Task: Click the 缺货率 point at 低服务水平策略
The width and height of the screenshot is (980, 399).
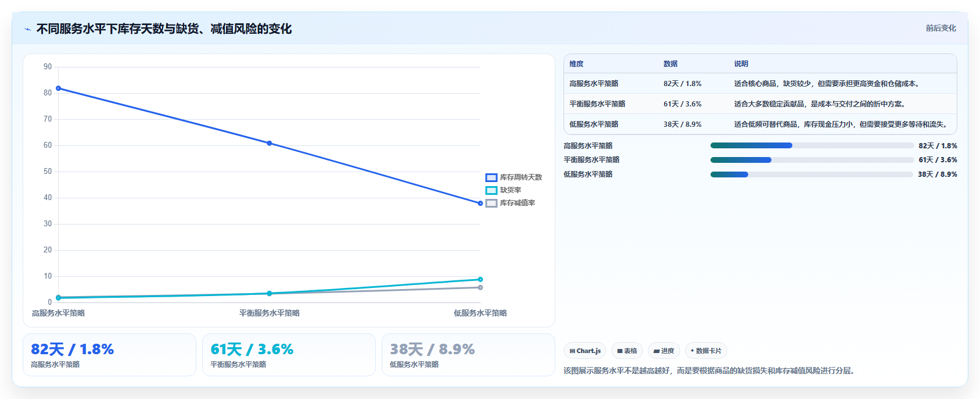Action: (480, 279)
